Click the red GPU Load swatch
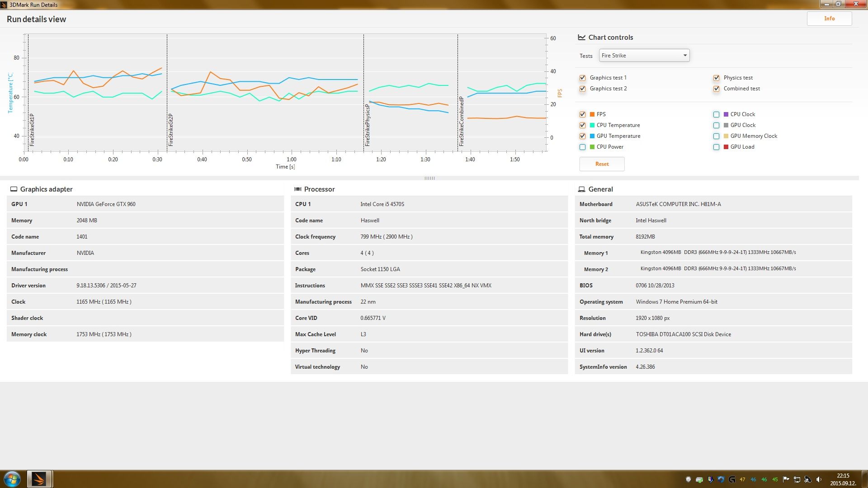This screenshot has height=488, width=868. tap(726, 147)
